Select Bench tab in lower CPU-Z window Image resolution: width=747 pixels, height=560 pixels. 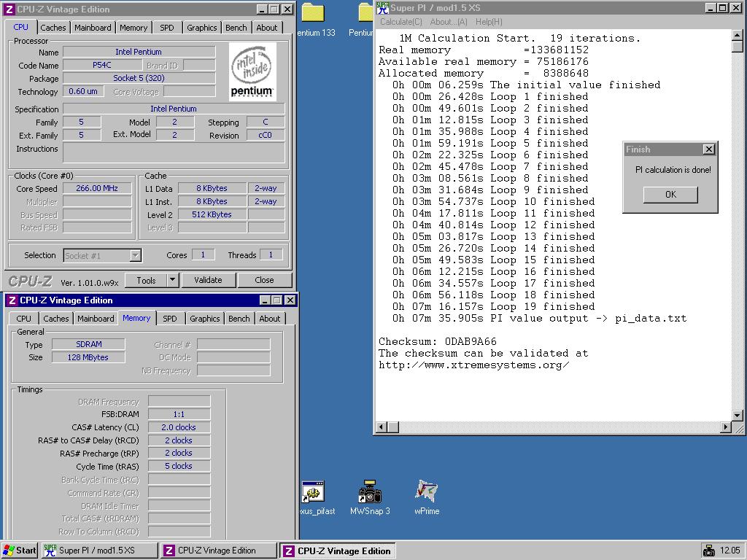point(239,319)
